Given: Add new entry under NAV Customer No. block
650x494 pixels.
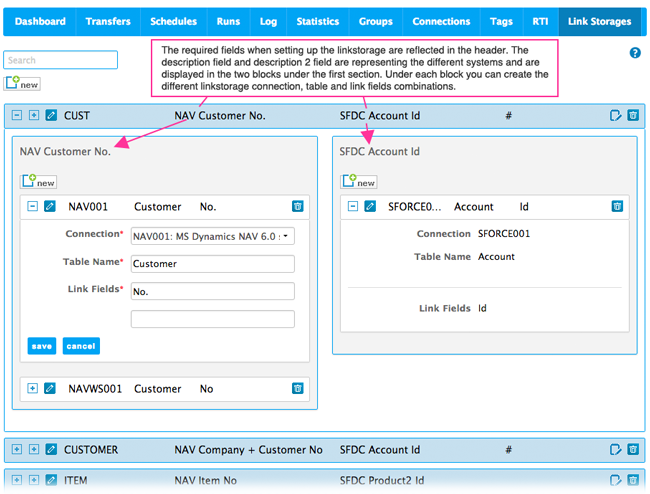Looking at the screenshot, I should (x=39, y=182).
